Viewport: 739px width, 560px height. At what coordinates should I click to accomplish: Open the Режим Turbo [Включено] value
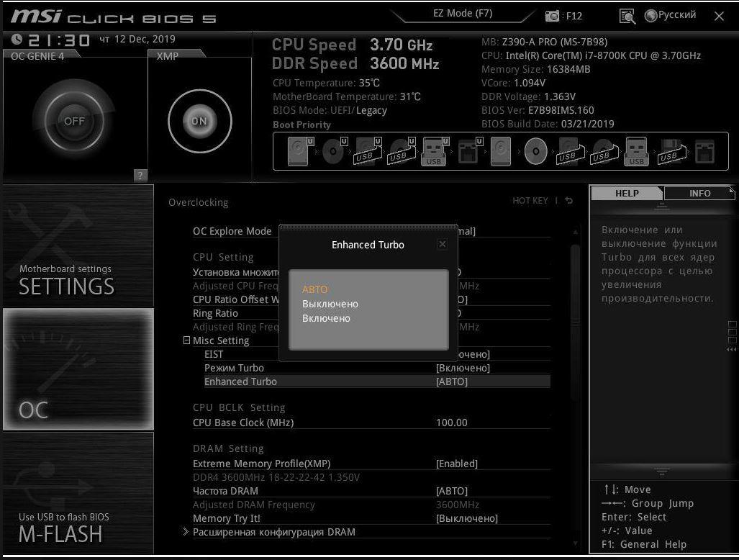tap(463, 368)
